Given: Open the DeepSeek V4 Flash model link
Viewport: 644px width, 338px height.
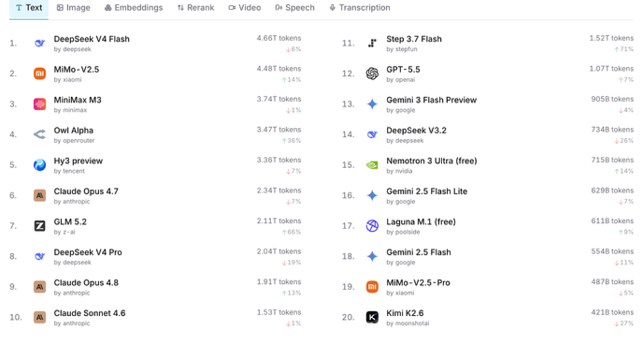Looking at the screenshot, I should (x=92, y=39).
